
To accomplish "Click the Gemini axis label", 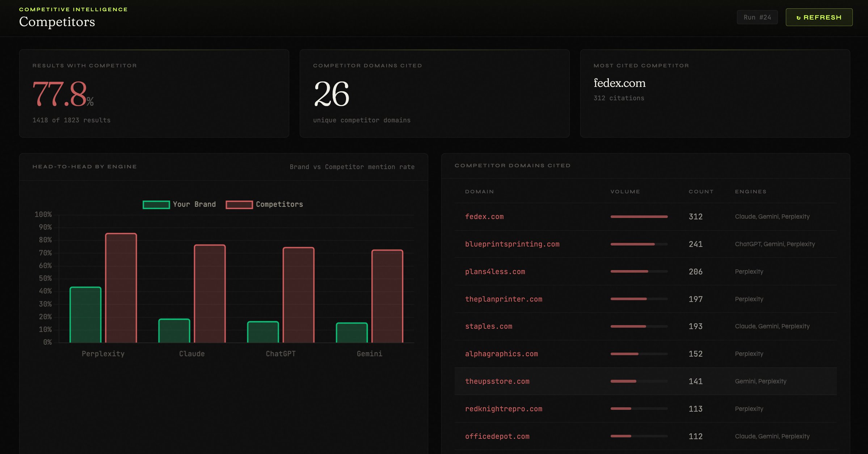I will (369, 354).
